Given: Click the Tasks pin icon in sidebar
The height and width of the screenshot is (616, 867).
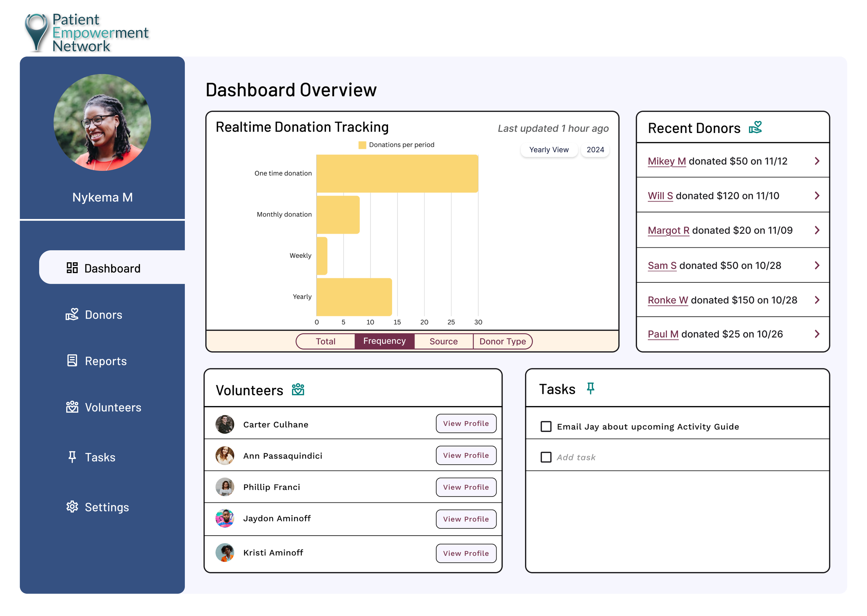Looking at the screenshot, I should [x=72, y=457].
